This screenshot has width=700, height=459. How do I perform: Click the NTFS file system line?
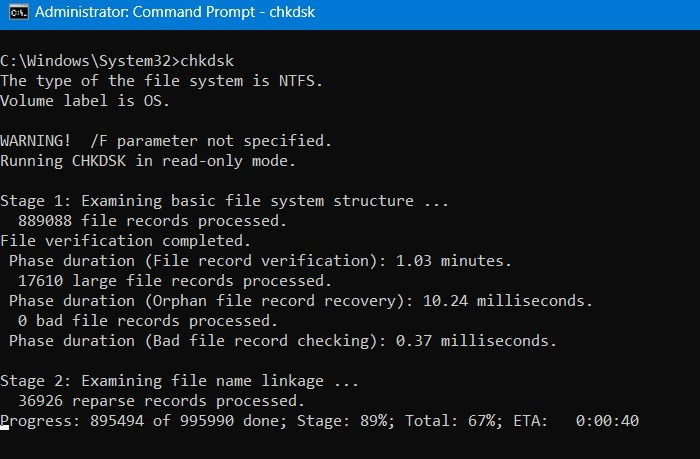pyautogui.click(x=161, y=81)
